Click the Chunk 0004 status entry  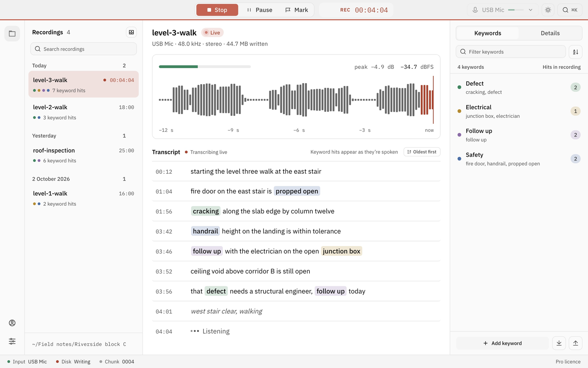coord(117,362)
